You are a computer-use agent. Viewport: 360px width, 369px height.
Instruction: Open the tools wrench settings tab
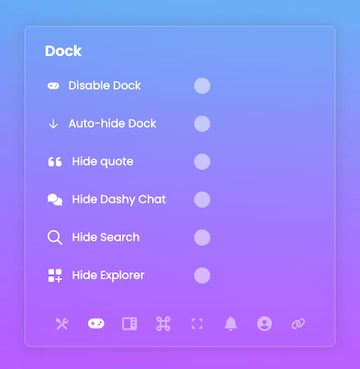[x=62, y=324]
